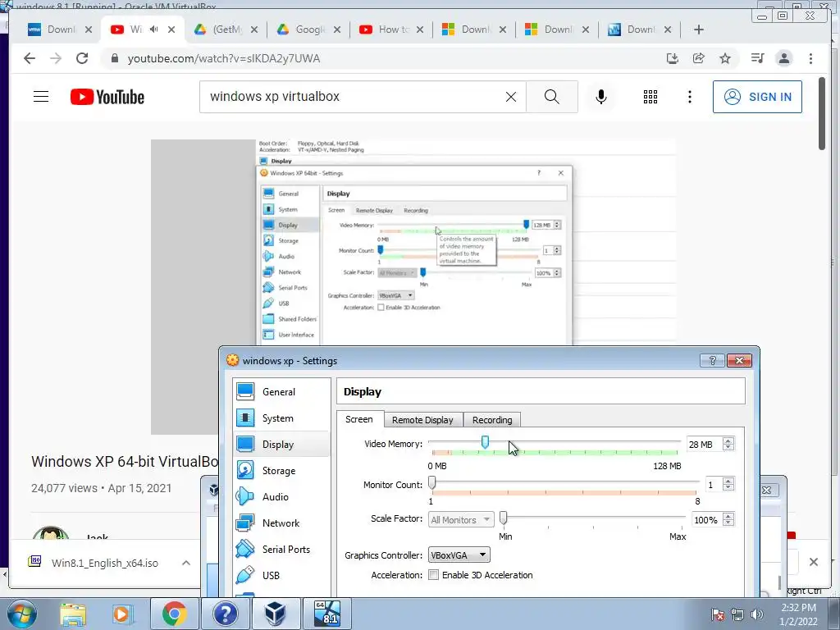Open a new Chrome tab

(x=699, y=30)
